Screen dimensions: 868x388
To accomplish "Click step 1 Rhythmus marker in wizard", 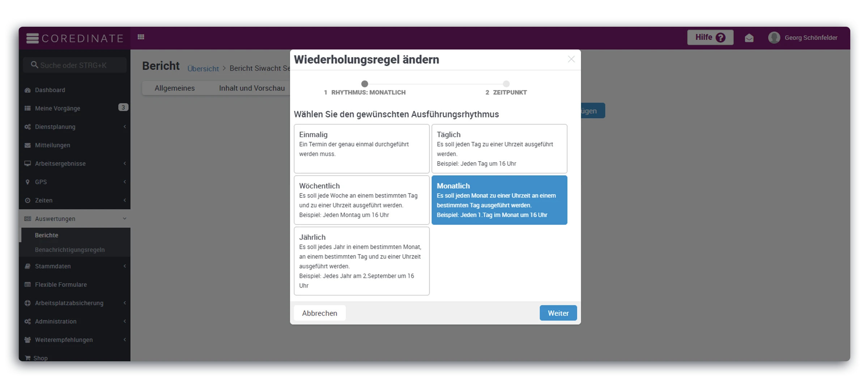I will [x=365, y=84].
